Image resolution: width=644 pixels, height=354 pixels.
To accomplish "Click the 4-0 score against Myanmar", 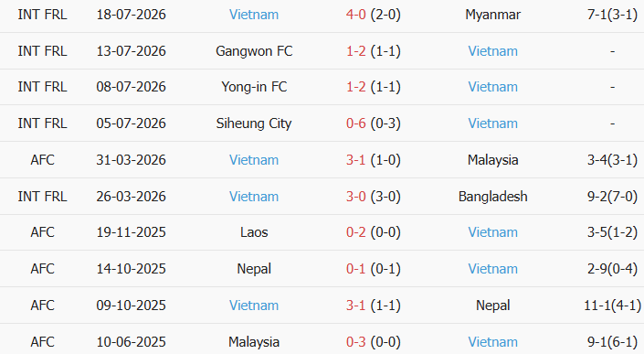I will tap(355, 15).
